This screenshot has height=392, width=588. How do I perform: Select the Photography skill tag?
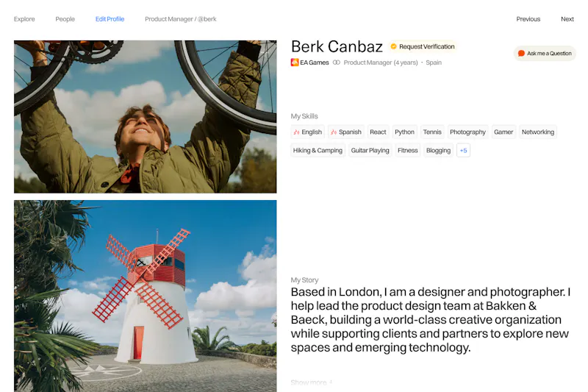467,132
